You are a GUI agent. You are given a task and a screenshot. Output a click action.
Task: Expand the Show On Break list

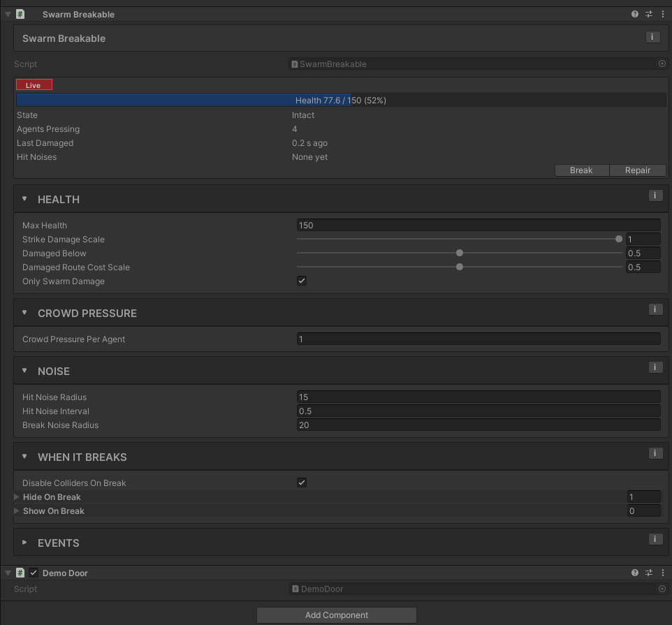16,510
